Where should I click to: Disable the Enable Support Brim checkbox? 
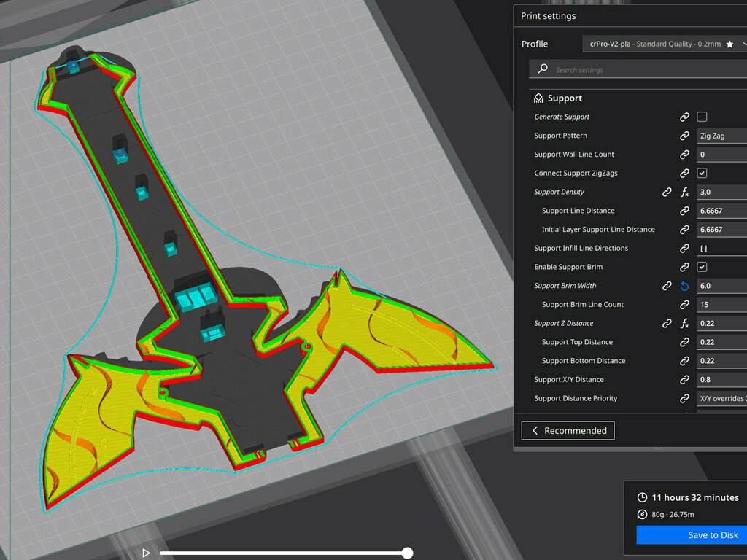pos(702,267)
